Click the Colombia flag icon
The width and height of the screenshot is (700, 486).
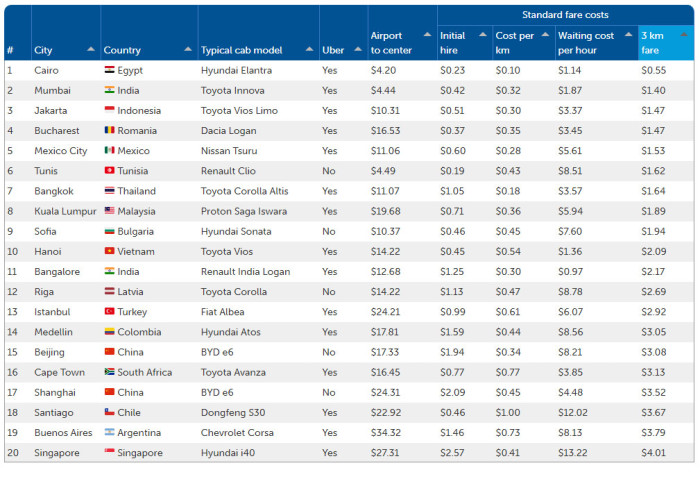(x=109, y=331)
